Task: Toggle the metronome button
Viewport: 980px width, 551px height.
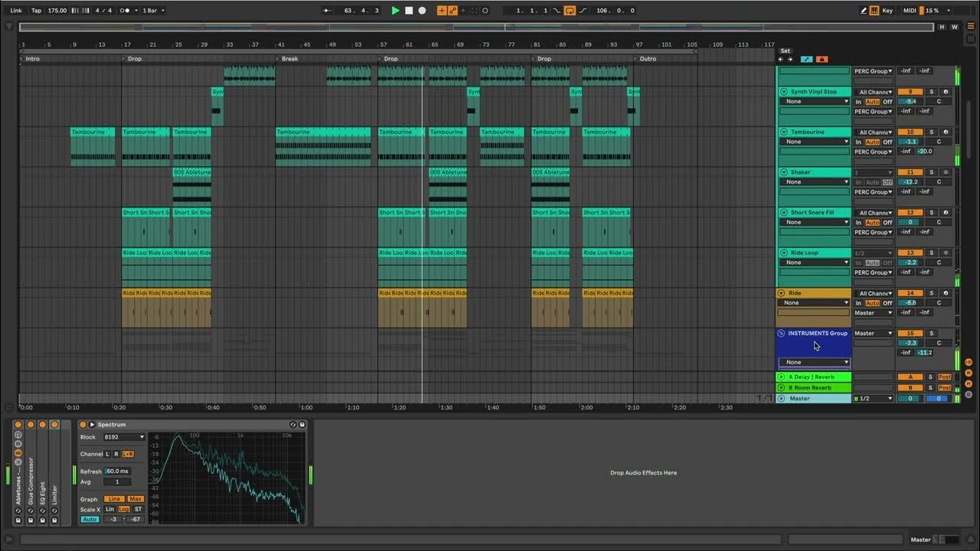Action: coord(126,11)
